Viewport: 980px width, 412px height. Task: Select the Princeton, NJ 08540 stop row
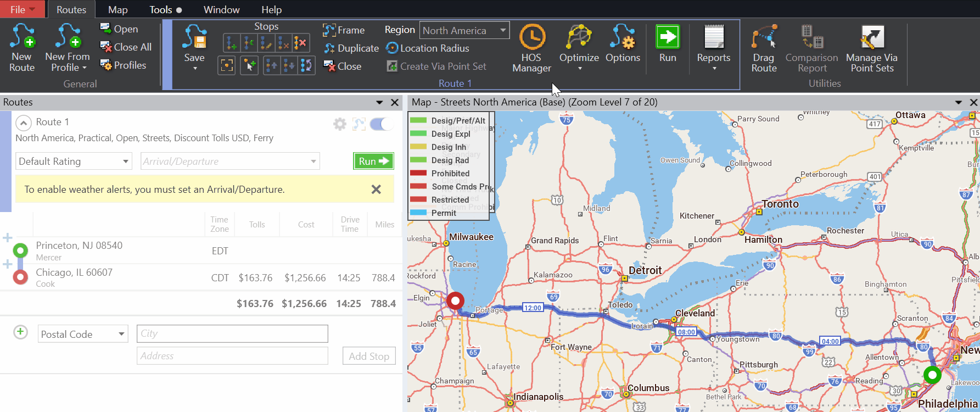click(x=201, y=251)
